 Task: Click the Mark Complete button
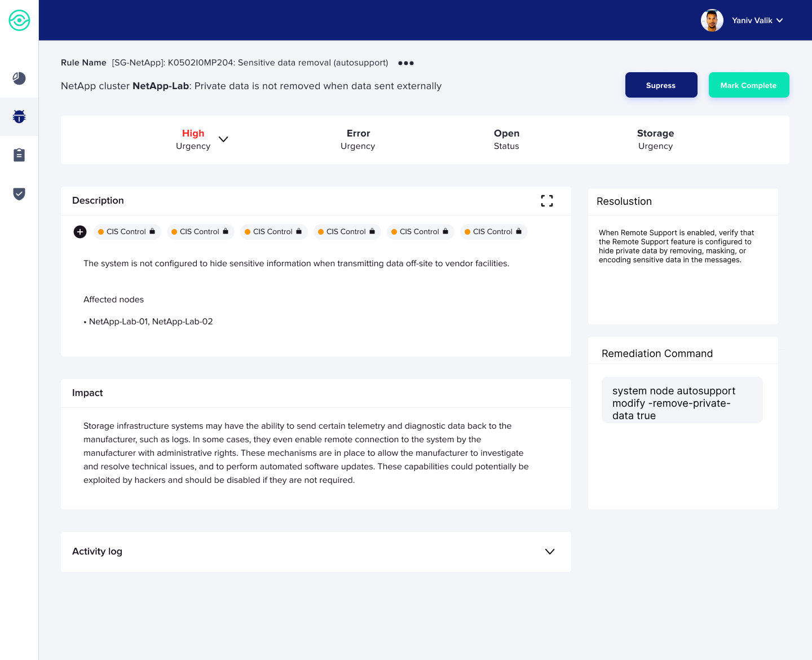click(749, 85)
